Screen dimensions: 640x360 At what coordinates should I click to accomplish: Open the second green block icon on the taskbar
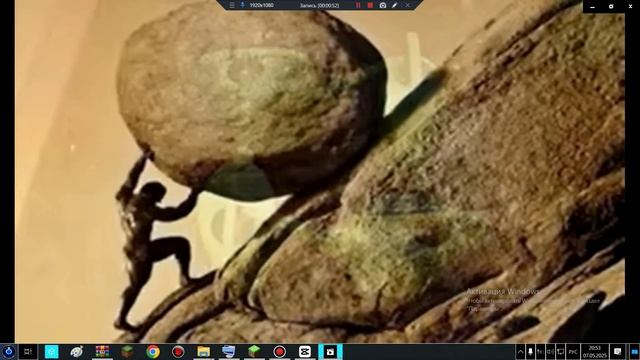254,351
